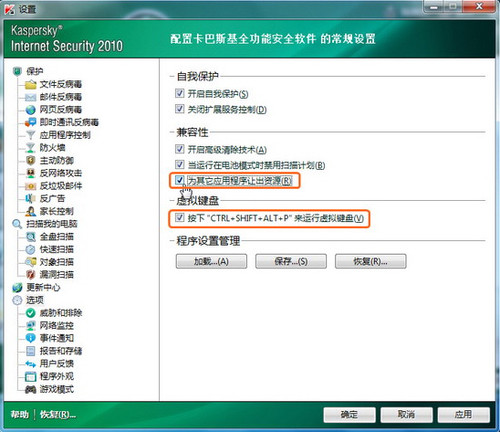Select the 保护 root tree node
The width and height of the screenshot is (500, 432).
point(35,71)
